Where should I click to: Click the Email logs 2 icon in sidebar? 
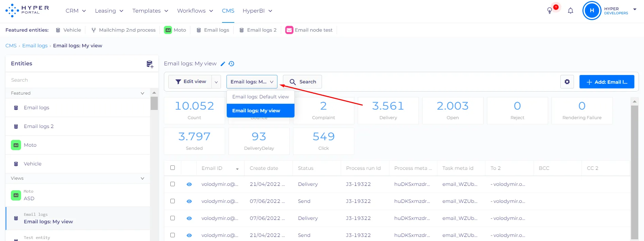pyautogui.click(x=16, y=126)
